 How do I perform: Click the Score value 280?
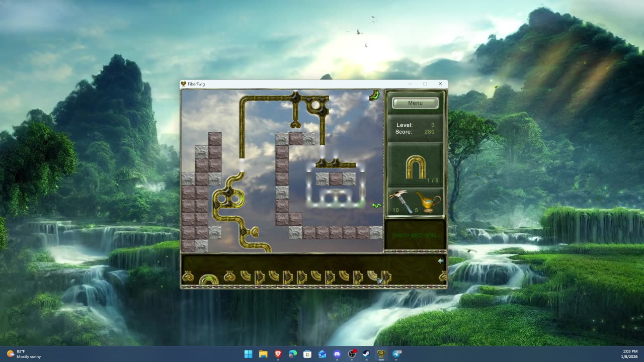(x=429, y=132)
